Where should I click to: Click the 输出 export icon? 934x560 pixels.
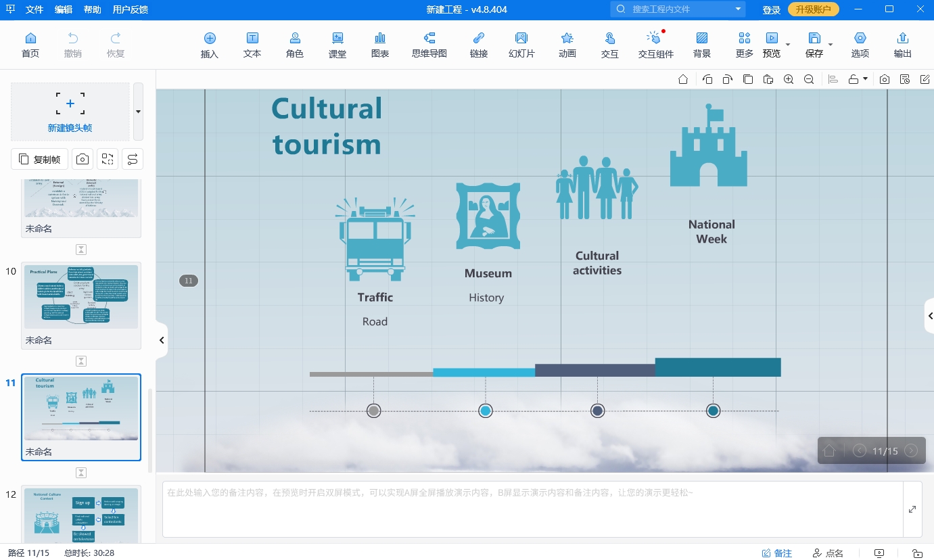(902, 39)
